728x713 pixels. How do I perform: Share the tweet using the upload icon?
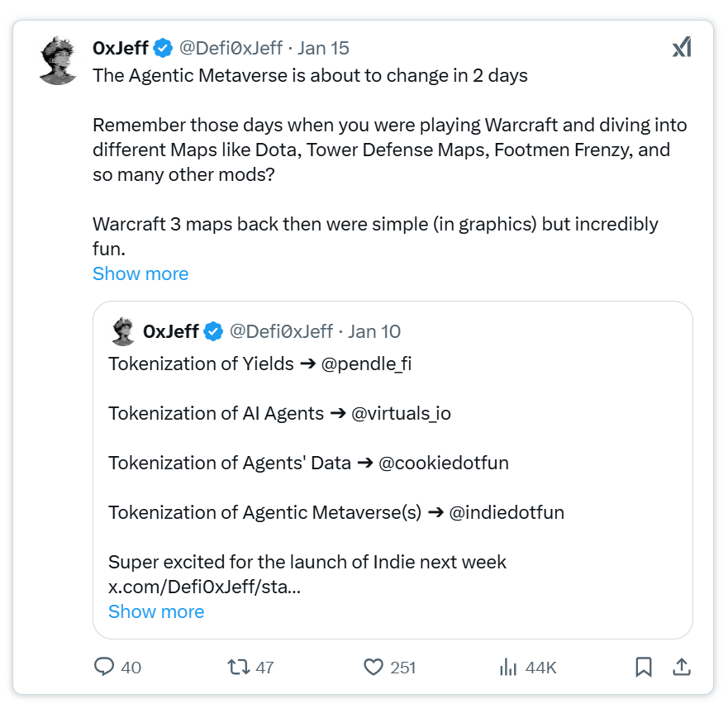pyautogui.click(x=682, y=667)
